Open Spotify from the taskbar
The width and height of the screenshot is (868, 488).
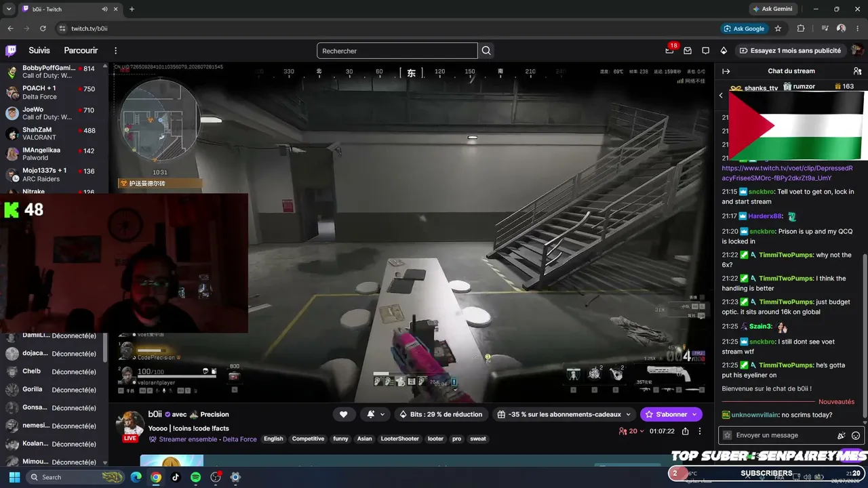click(x=195, y=477)
